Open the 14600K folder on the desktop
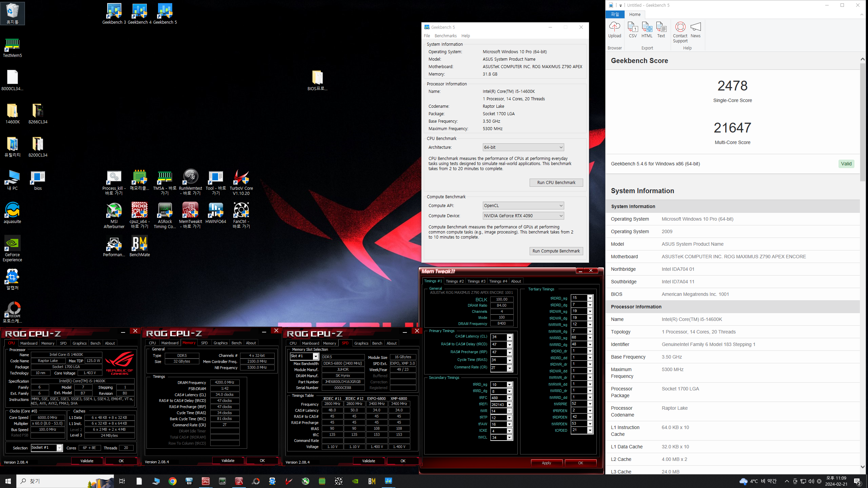Image resolution: width=868 pixels, height=488 pixels. [12, 113]
